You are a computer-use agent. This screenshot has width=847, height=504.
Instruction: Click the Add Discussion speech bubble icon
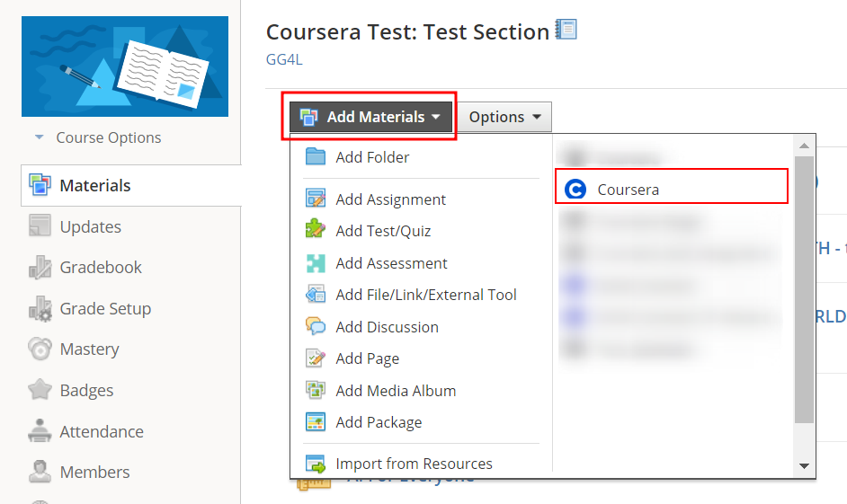click(316, 327)
